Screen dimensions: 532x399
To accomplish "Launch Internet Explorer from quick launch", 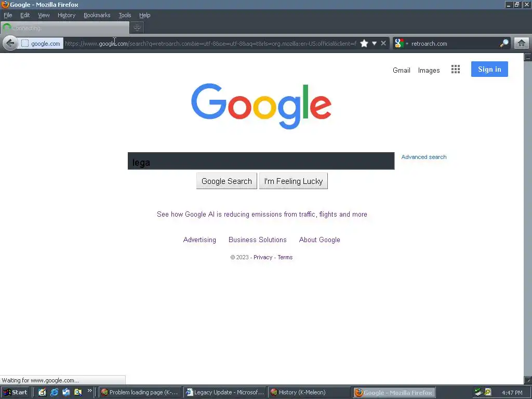I will pos(54,393).
